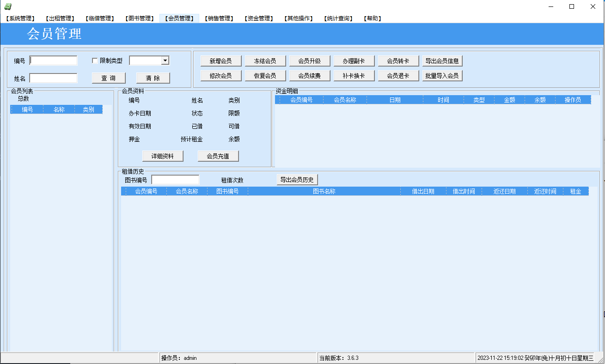Click 金额 column header in 资金明细
Image resolution: width=605 pixels, height=364 pixels.
click(x=510, y=100)
